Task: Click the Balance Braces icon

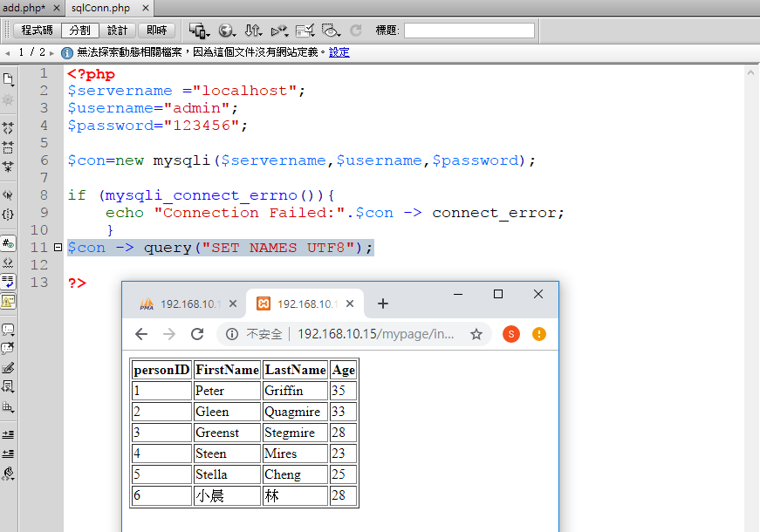Action: click(9, 214)
